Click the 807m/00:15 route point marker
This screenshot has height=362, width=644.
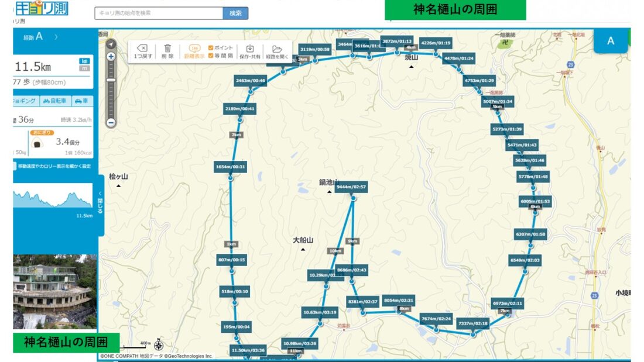(232, 260)
